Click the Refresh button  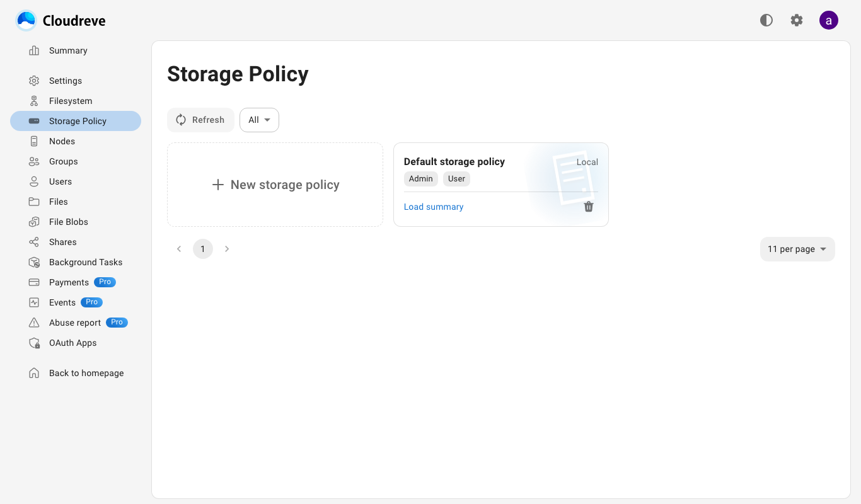coord(200,120)
